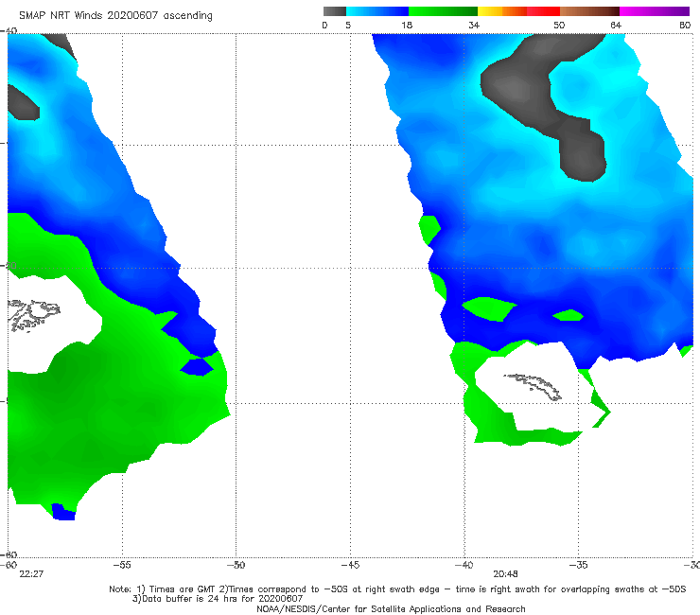Image resolution: width=700 pixels, height=615 pixels.
Task: Click the color bar label "5"
Action: pos(348,26)
